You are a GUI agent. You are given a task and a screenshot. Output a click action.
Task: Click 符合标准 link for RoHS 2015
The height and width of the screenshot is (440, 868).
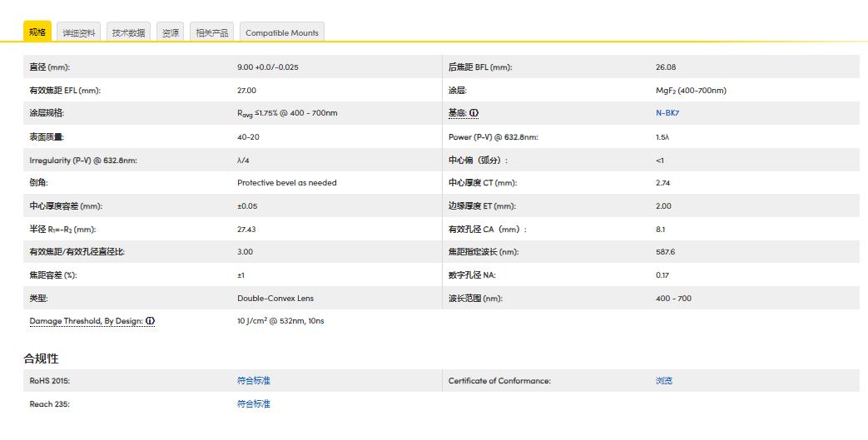pos(254,381)
